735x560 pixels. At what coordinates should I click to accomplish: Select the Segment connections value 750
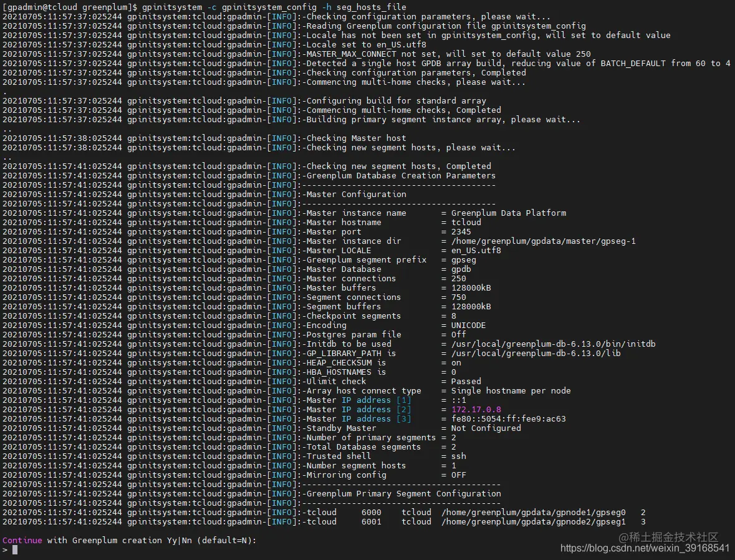[458, 297]
